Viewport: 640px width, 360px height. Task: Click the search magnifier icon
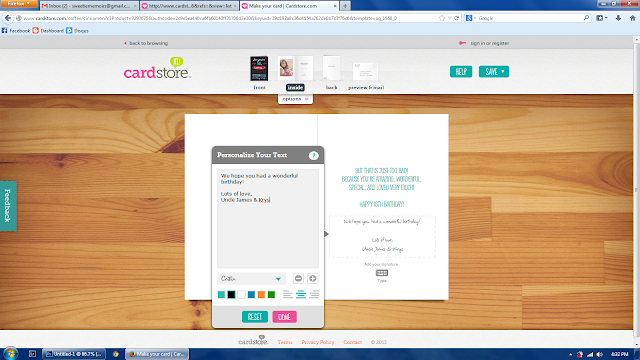[x=586, y=18]
